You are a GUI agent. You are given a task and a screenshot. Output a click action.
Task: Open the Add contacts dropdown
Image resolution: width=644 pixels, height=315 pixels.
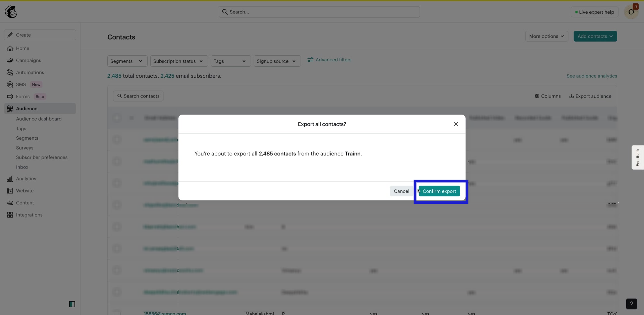(x=595, y=36)
